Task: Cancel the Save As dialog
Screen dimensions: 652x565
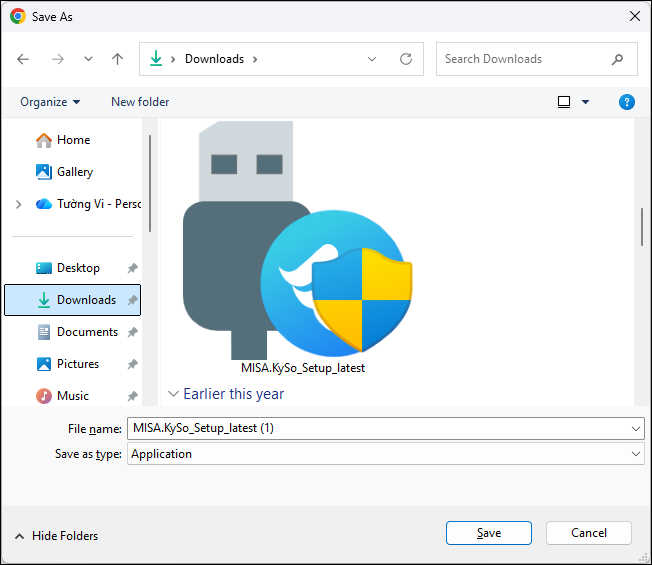Action: click(x=589, y=533)
